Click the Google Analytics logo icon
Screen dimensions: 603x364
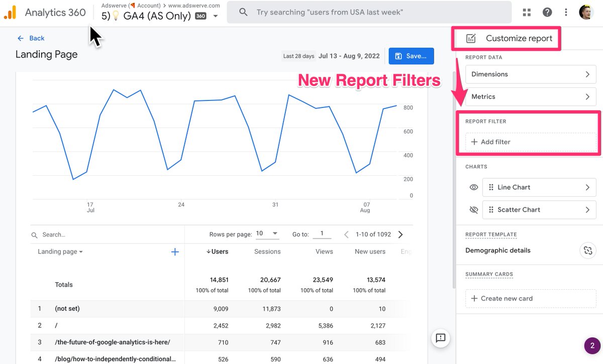click(x=10, y=12)
